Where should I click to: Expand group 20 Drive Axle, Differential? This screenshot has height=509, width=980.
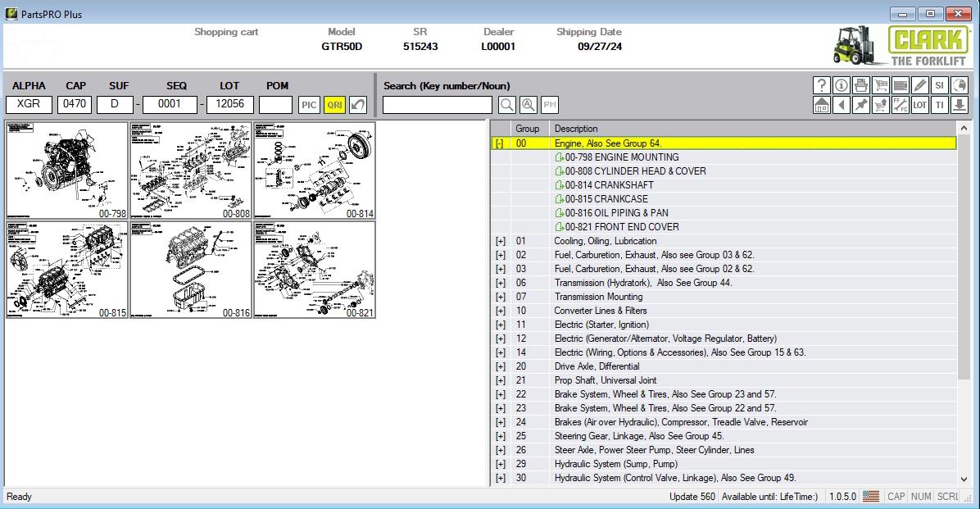pos(500,366)
